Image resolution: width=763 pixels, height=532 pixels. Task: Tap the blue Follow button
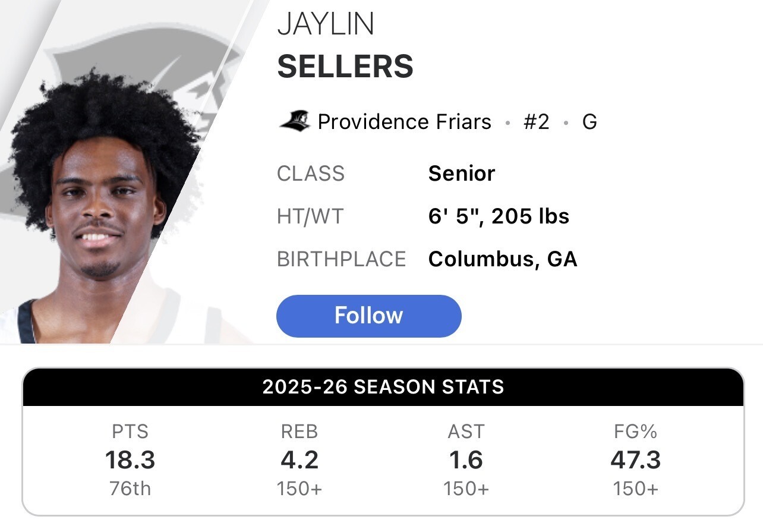coord(368,316)
